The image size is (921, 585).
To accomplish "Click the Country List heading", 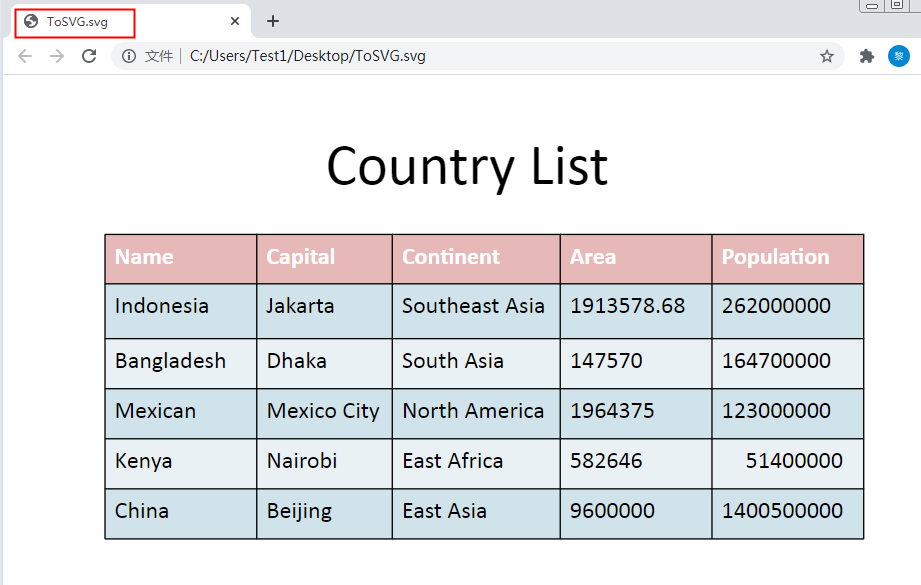I will pos(467,166).
